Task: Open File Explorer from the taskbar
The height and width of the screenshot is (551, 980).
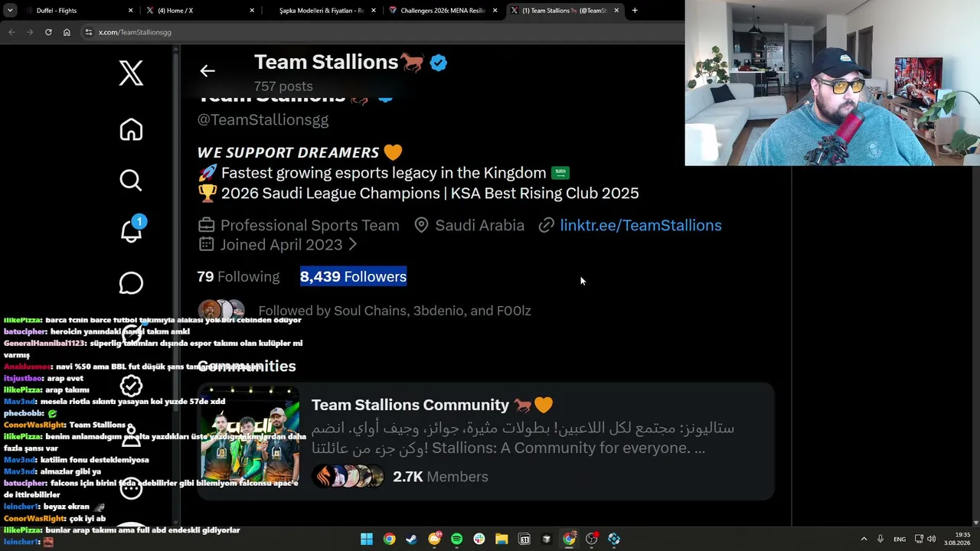Action: click(501, 540)
